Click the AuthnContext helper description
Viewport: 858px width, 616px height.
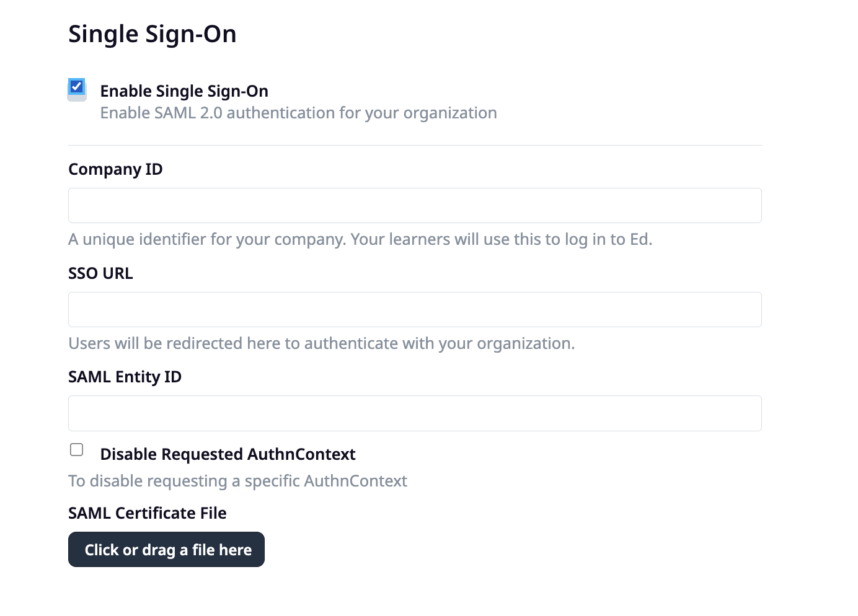pos(237,480)
